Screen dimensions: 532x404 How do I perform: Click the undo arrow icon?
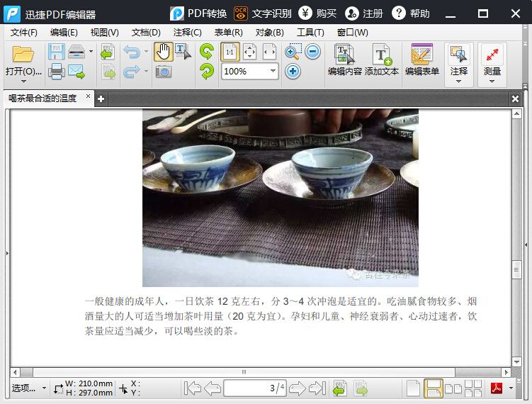click(x=132, y=52)
